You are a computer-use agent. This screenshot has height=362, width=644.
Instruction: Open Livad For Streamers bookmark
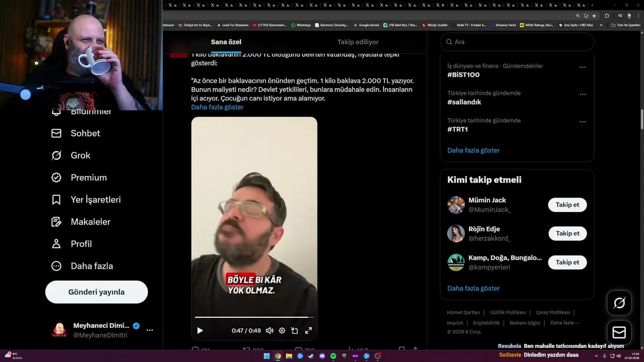pyautogui.click(x=232, y=25)
